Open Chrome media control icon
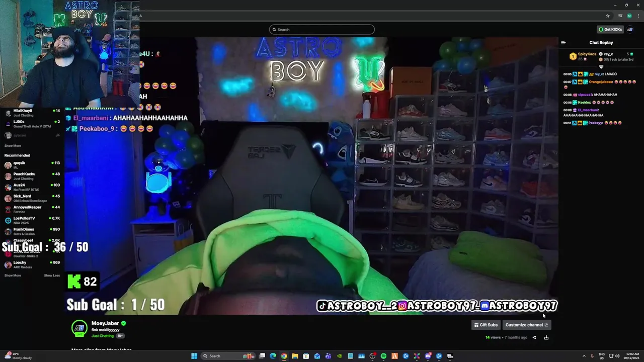Viewport: 644px width, 362px height. coord(620,16)
